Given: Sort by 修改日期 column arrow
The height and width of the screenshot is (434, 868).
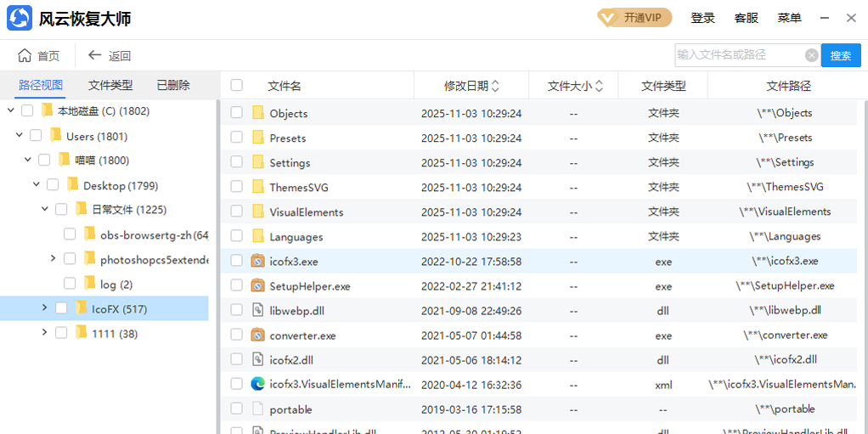Looking at the screenshot, I should 496,86.
